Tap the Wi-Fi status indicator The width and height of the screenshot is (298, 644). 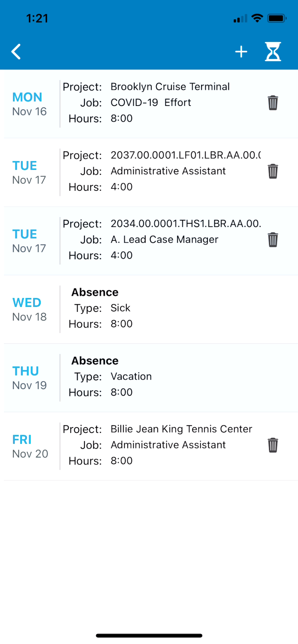tap(257, 18)
